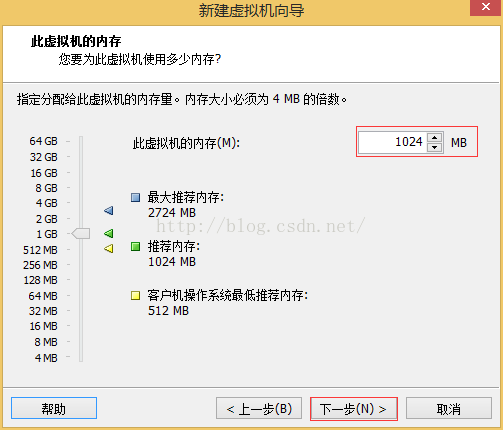Click the blue square legend icon
This screenshot has width=503, height=430.
pos(135,197)
